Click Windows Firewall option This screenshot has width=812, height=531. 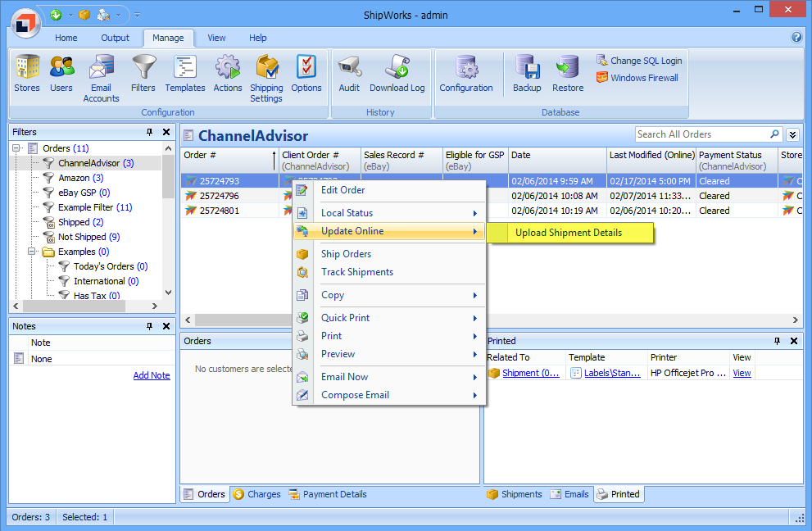[637, 78]
